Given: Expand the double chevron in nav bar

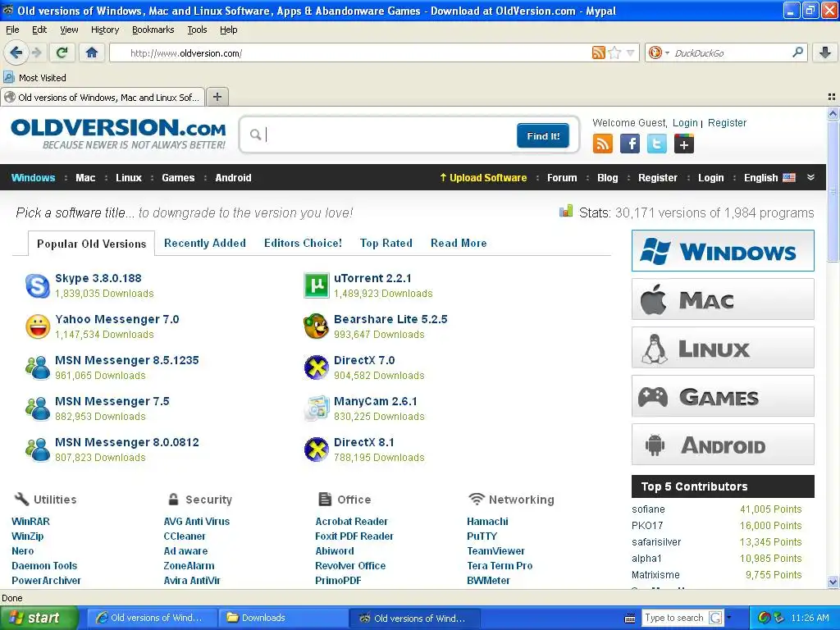Looking at the screenshot, I should click(810, 177).
